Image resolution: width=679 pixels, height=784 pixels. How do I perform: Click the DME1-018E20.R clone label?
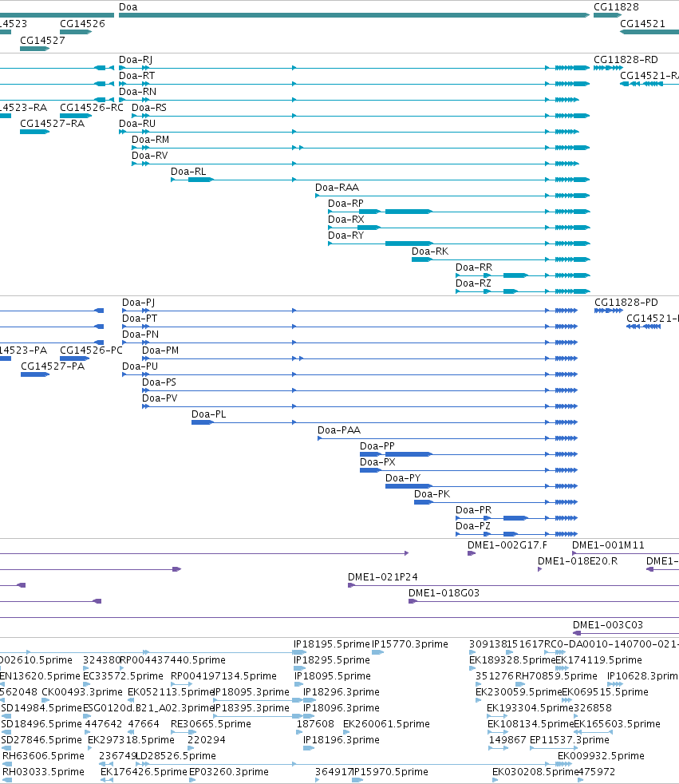578,561
